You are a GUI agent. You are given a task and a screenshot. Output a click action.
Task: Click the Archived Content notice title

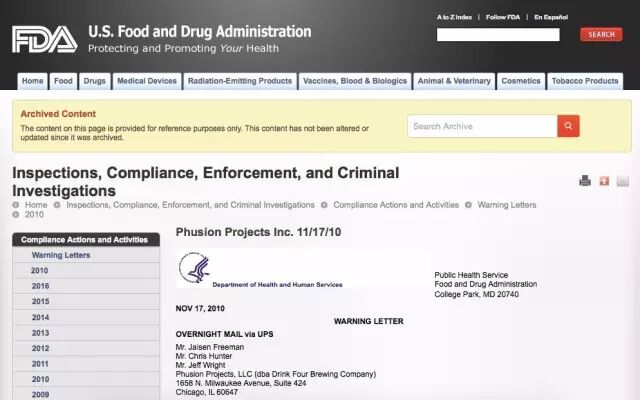(58, 114)
